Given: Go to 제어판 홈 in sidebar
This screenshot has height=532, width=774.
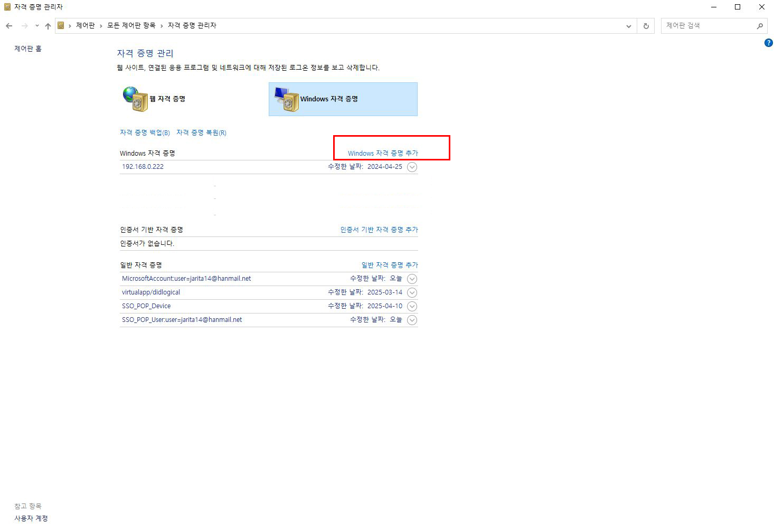Looking at the screenshot, I should coord(28,49).
